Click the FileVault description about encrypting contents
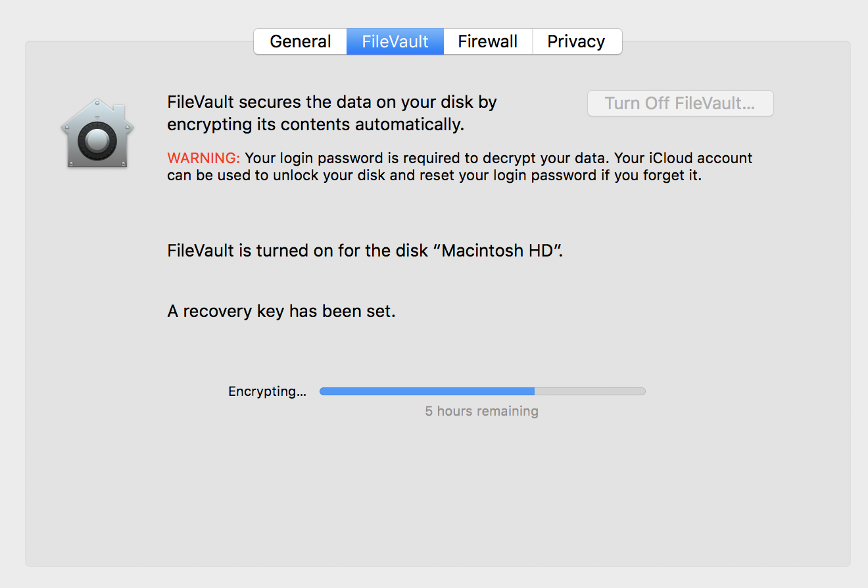Screen dimensions: 868x588 click(332, 112)
